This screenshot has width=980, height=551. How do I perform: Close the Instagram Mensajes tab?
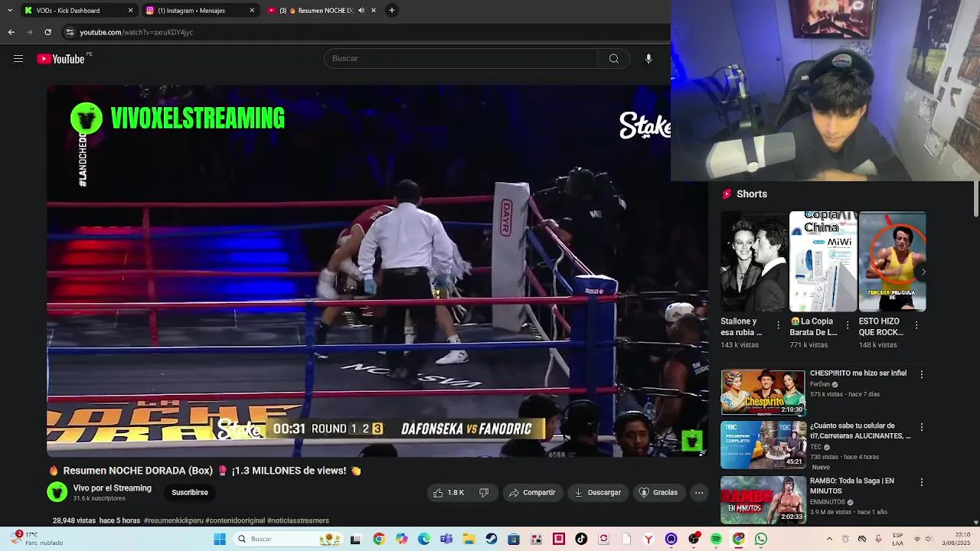252,11
